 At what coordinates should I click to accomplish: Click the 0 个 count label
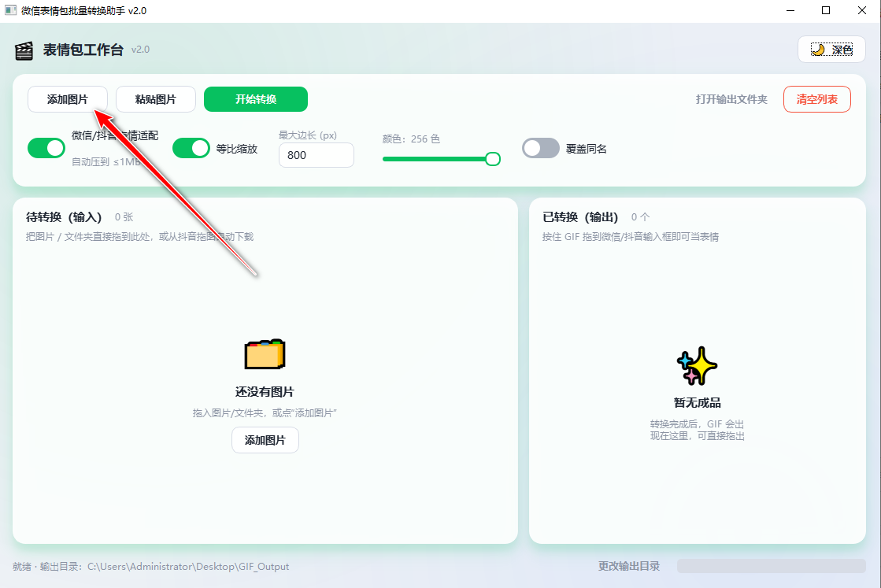coord(641,217)
